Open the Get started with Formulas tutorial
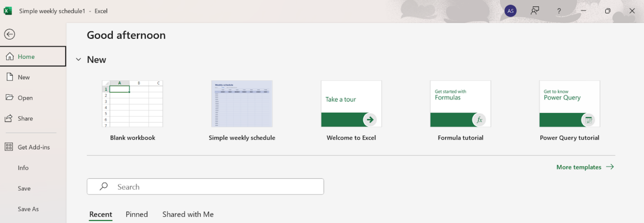 coord(460,104)
